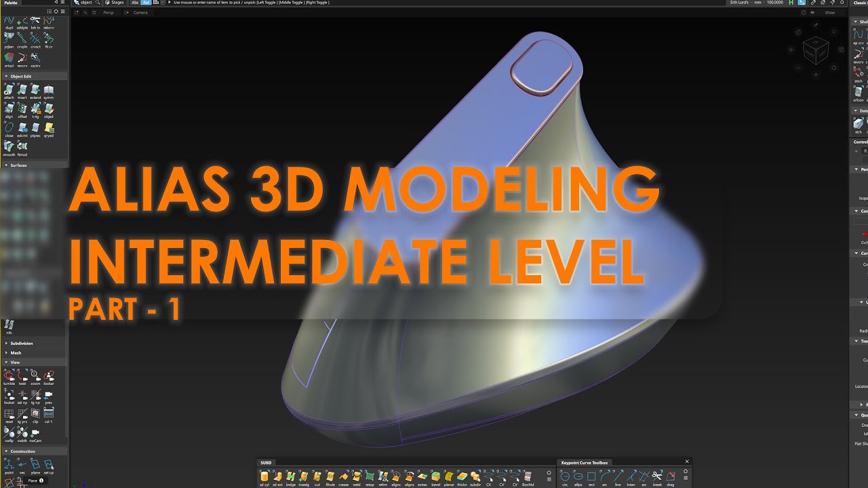The width and height of the screenshot is (868, 488).
Task: Click the prev view camera icon
Action: click(49, 396)
